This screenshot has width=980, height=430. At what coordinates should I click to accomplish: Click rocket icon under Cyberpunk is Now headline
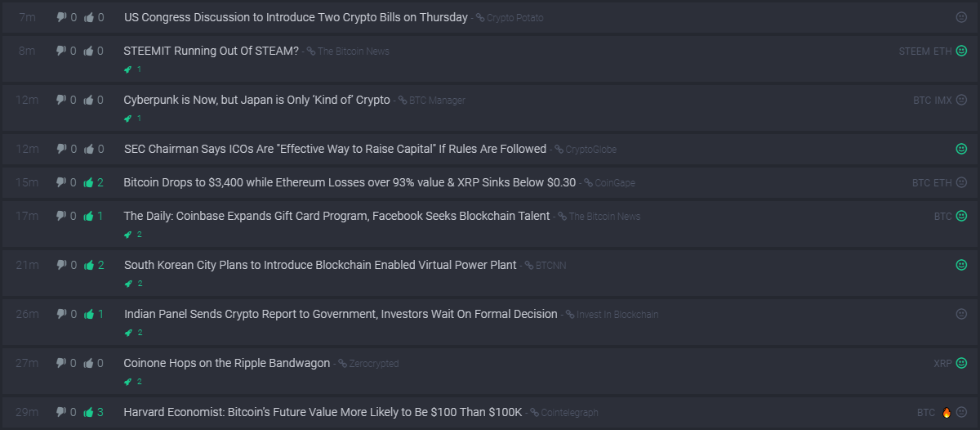pos(128,119)
